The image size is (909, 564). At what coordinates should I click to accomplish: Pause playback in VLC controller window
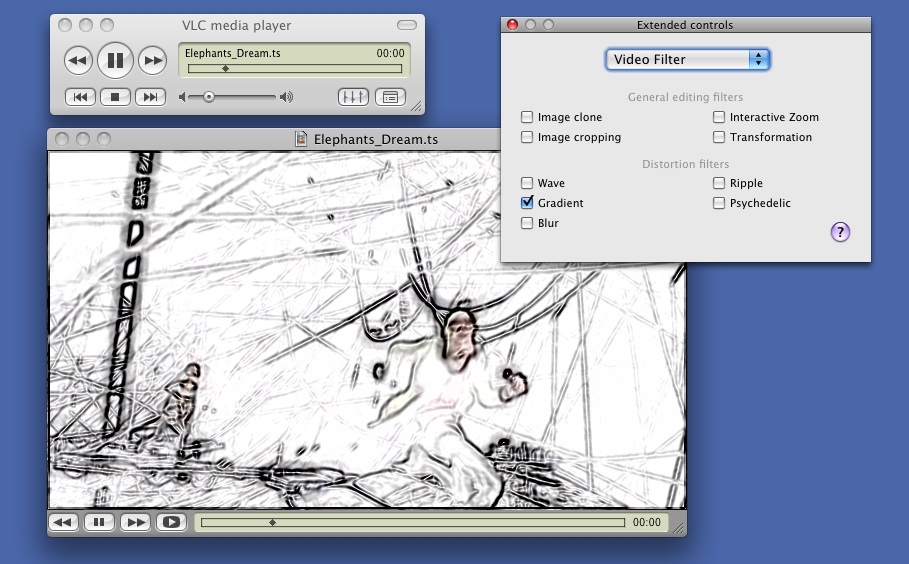tap(115, 61)
